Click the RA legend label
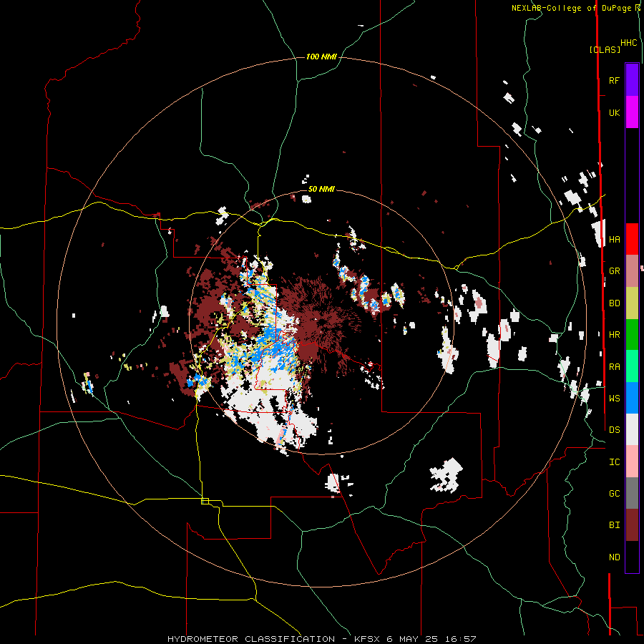Image resolution: width=644 pixels, height=644 pixels. point(614,367)
